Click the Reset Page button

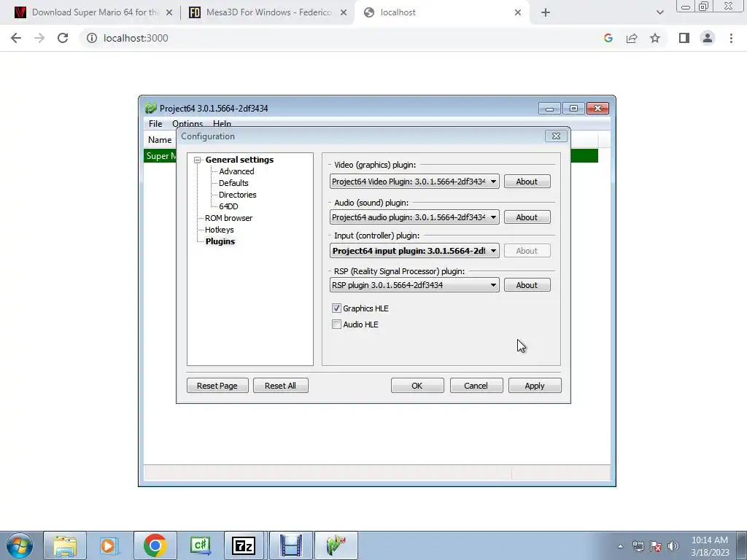pyautogui.click(x=217, y=385)
